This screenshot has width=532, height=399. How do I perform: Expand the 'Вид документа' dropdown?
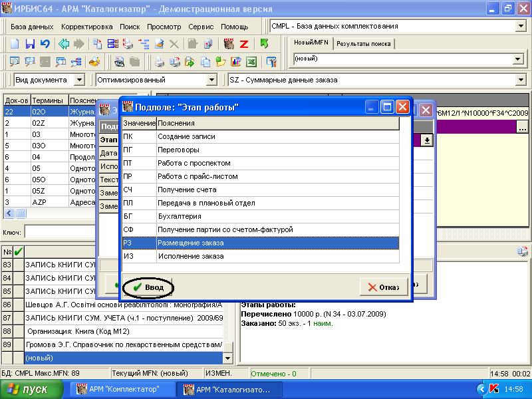click(x=79, y=80)
